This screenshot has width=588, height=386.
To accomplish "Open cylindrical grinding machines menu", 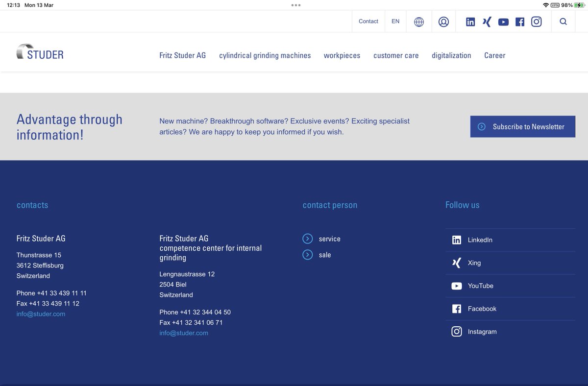I will tap(265, 55).
